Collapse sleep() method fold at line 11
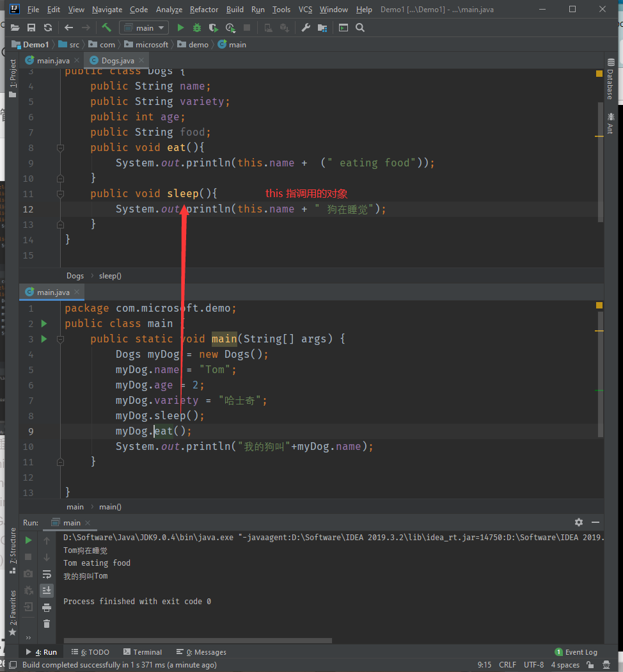Viewport: 623px width, 672px height. coord(60,194)
